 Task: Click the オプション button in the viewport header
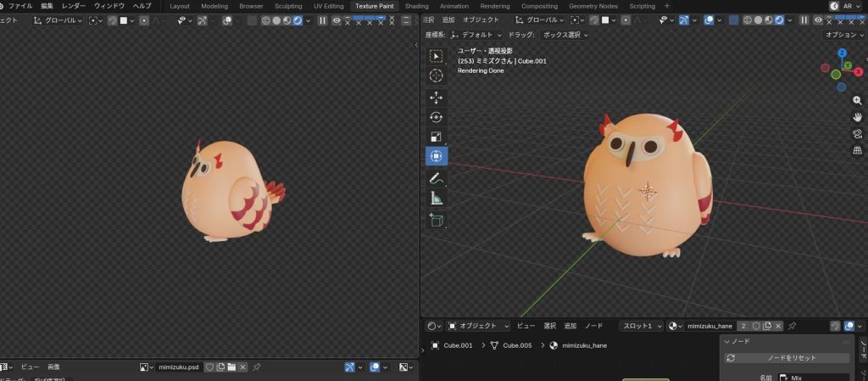[844, 35]
